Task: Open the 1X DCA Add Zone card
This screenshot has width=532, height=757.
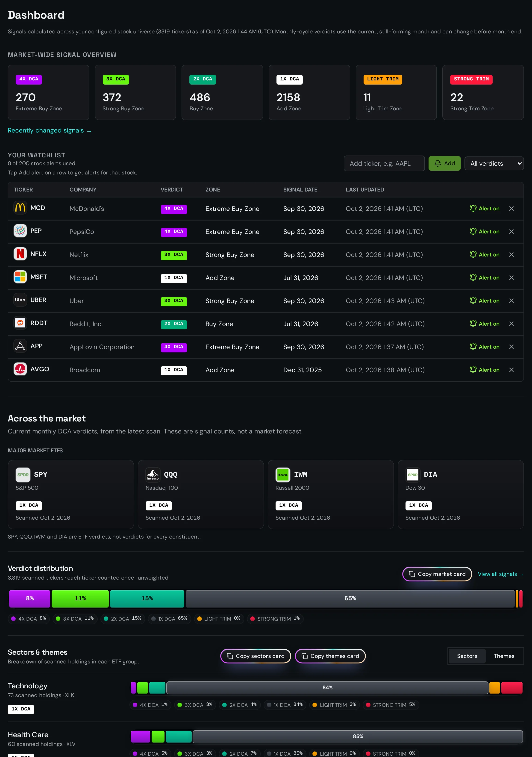Action: 309,92
